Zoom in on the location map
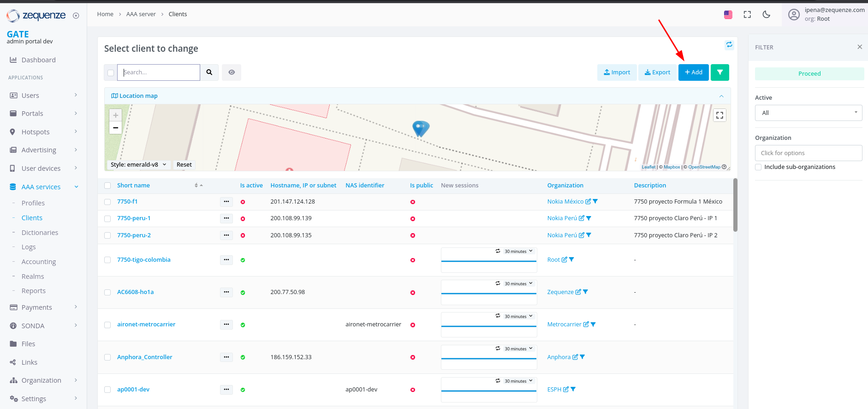Viewport: 868px width, 409px height. click(116, 115)
